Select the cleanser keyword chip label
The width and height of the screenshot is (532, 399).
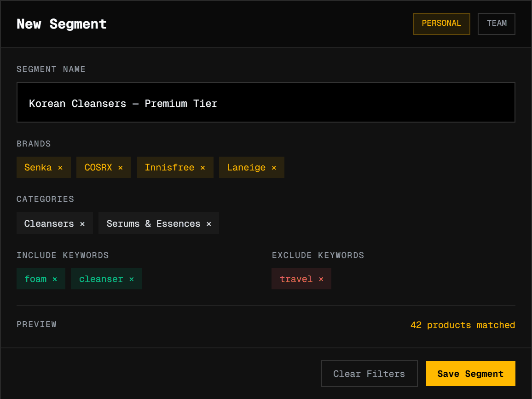(101, 279)
